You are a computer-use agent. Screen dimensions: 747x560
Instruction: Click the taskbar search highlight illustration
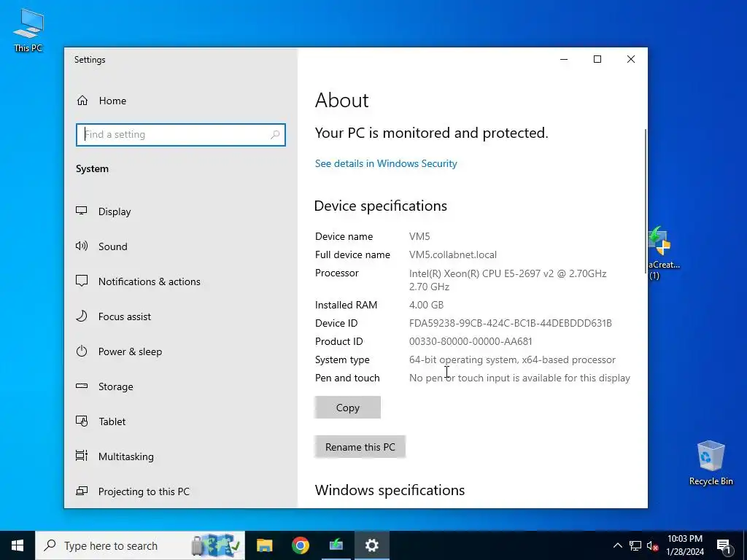click(215, 545)
